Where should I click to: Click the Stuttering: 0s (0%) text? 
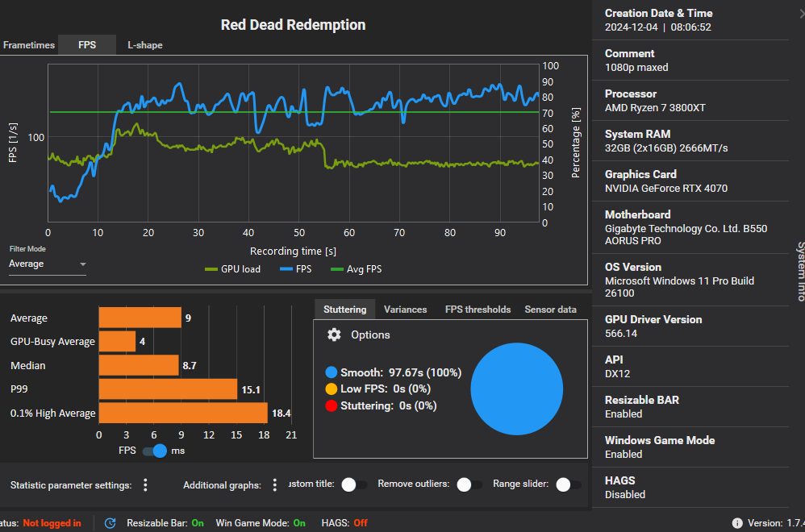(388, 405)
